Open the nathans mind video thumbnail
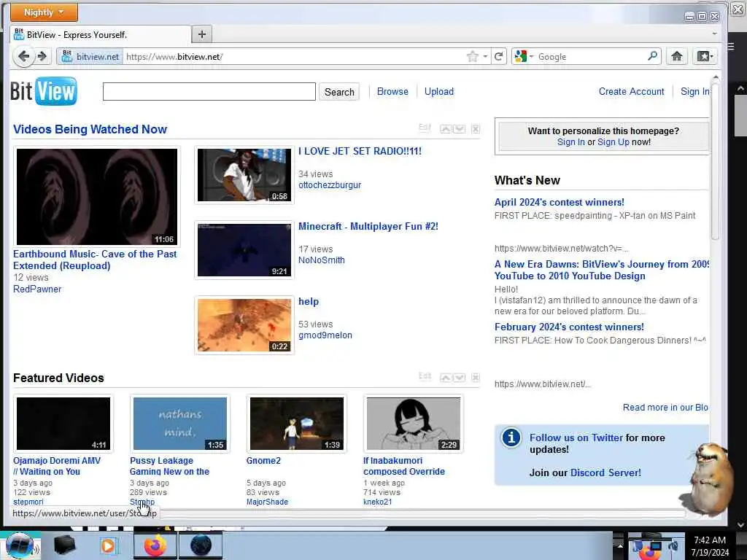 180,424
